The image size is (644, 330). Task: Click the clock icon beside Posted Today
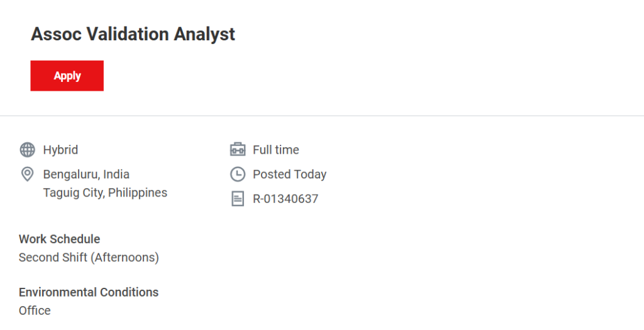click(237, 174)
